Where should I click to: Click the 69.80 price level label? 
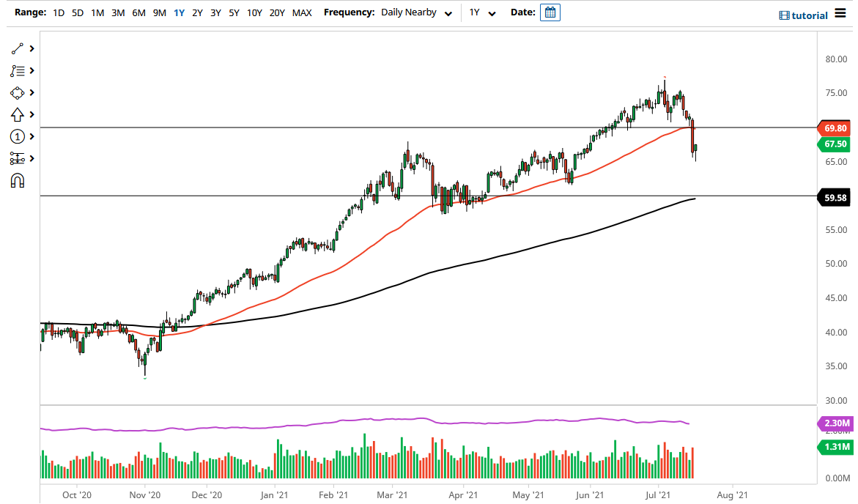(x=835, y=127)
